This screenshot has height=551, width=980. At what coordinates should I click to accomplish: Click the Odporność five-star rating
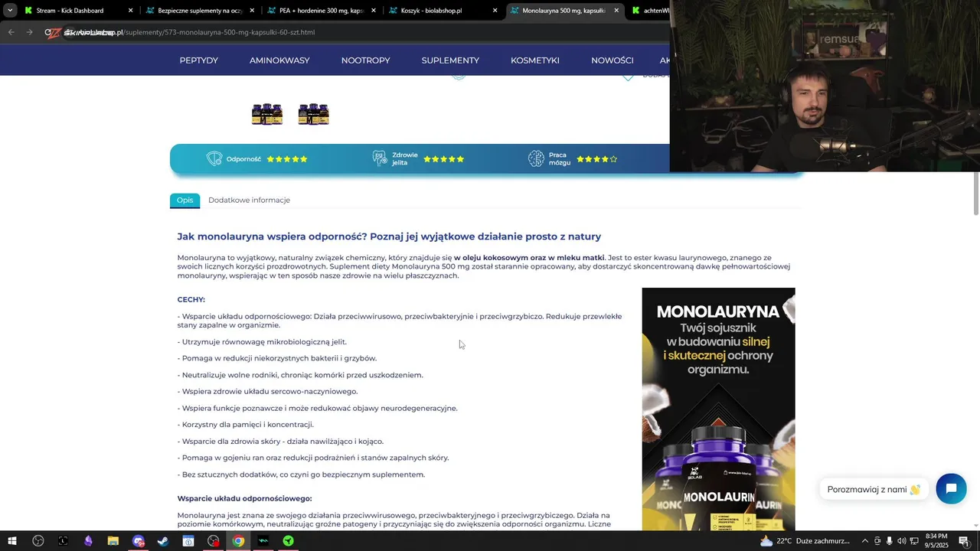coord(287,159)
